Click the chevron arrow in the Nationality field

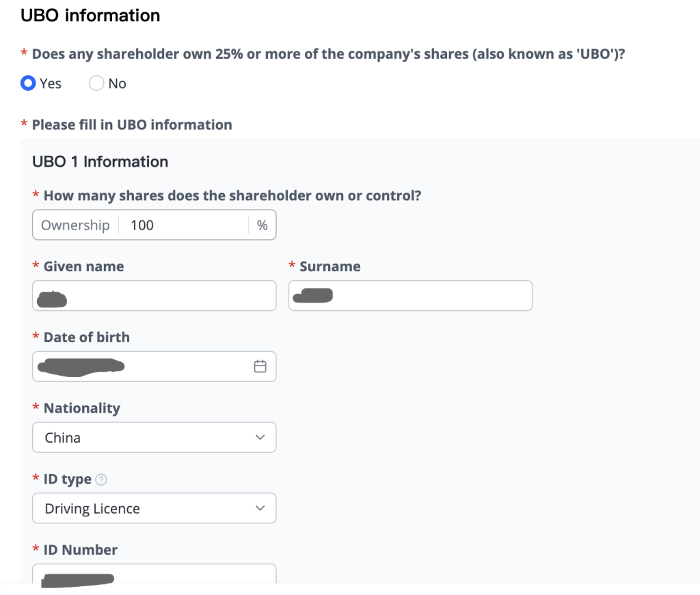tap(260, 437)
